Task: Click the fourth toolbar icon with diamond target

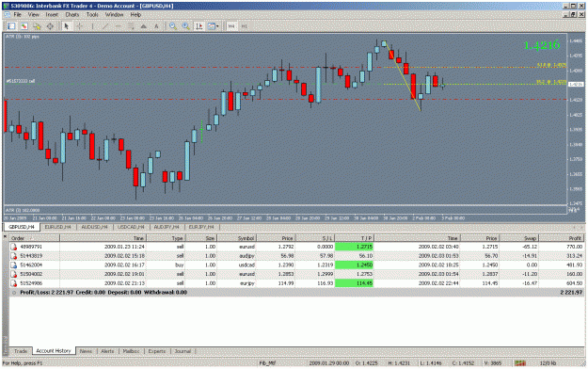Action: click(50, 26)
